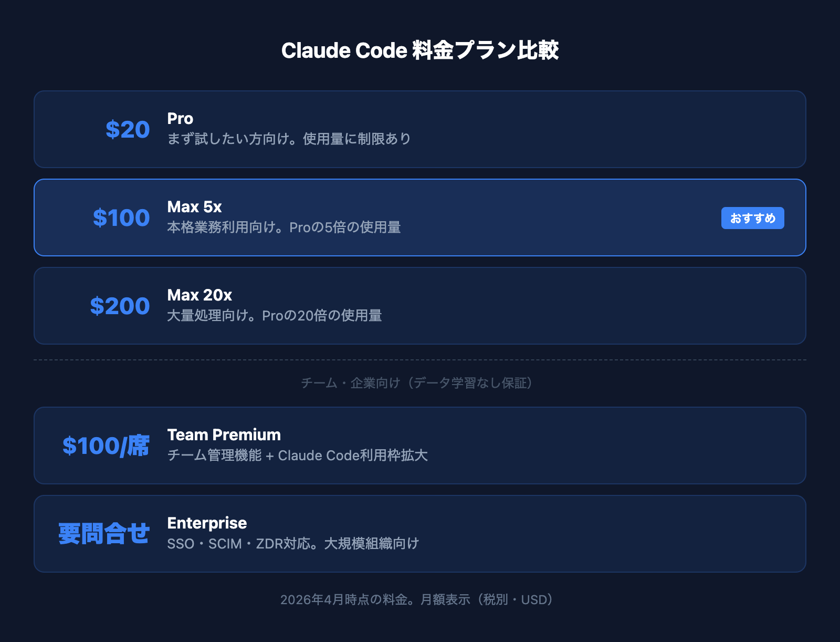Click the Claude Code 料金プラン比較 title
Screen dimensions: 840x642
tap(420, 51)
